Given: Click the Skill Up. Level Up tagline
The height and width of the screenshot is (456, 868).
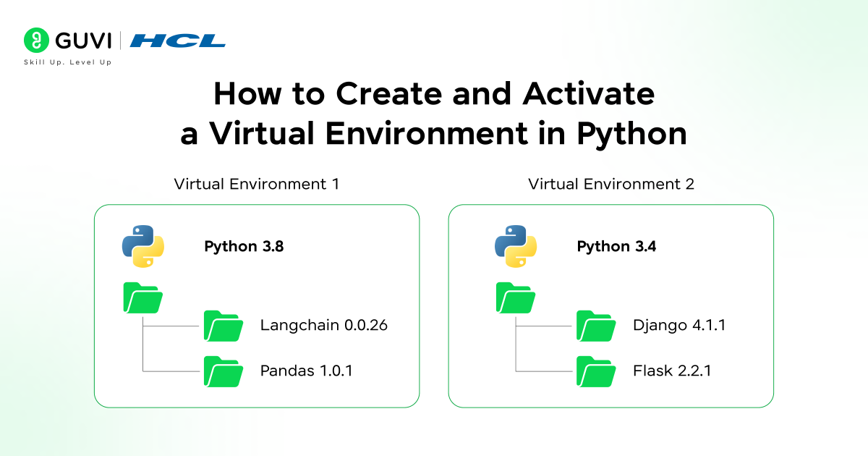Looking at the screenshot, I should [67, 62].
